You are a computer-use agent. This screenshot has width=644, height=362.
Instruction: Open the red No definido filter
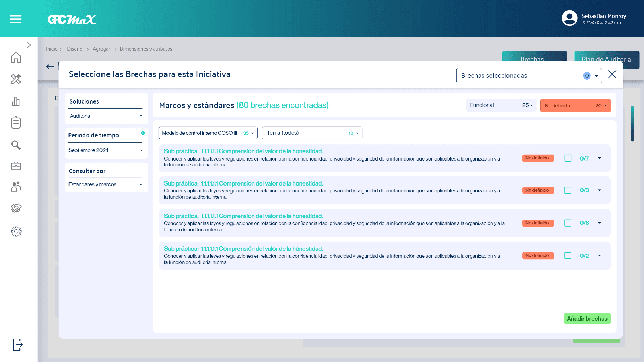(x=575, y=106)
